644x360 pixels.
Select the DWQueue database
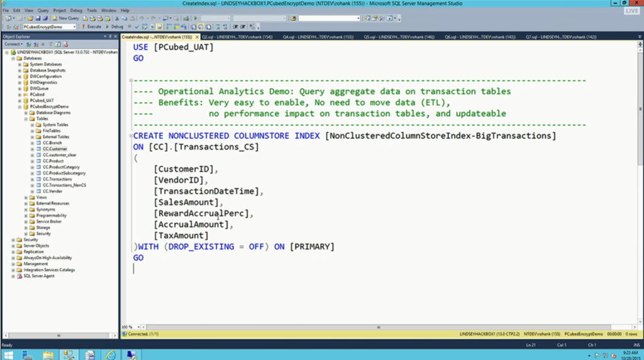[39, 89]
